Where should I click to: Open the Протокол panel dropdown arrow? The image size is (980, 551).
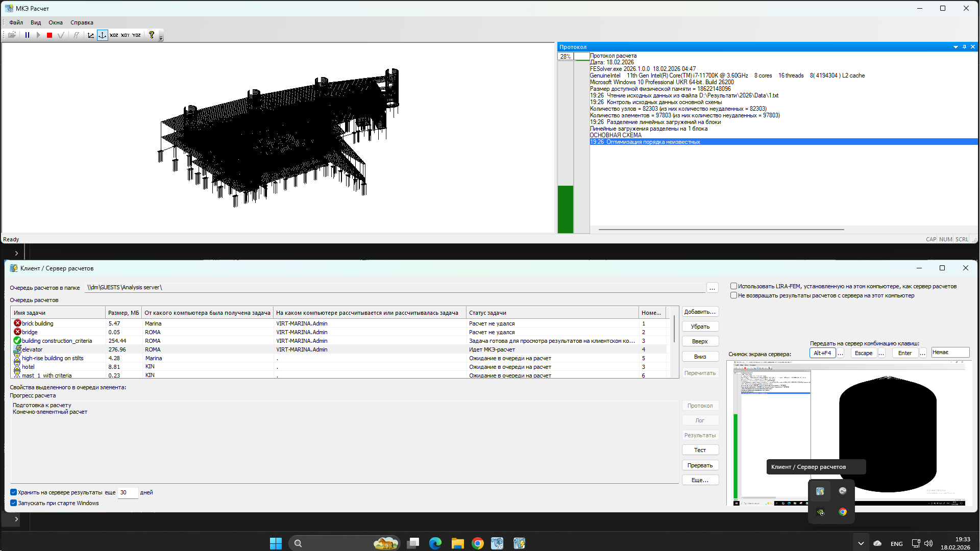(x=955, y=47)
